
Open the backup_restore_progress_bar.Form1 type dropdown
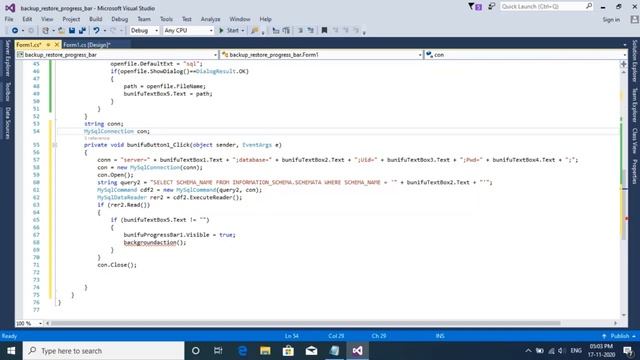(x=321, y=54)
